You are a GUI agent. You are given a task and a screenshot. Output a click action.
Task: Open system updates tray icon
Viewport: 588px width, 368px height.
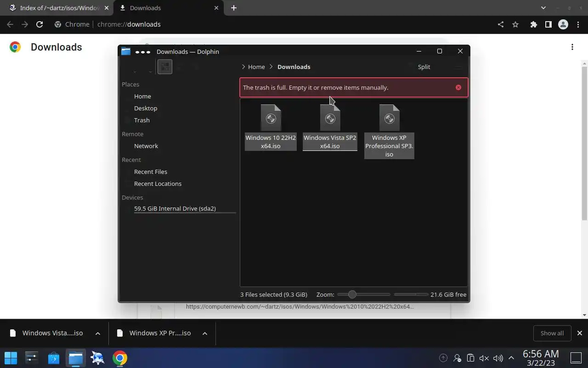click(443, 358)
